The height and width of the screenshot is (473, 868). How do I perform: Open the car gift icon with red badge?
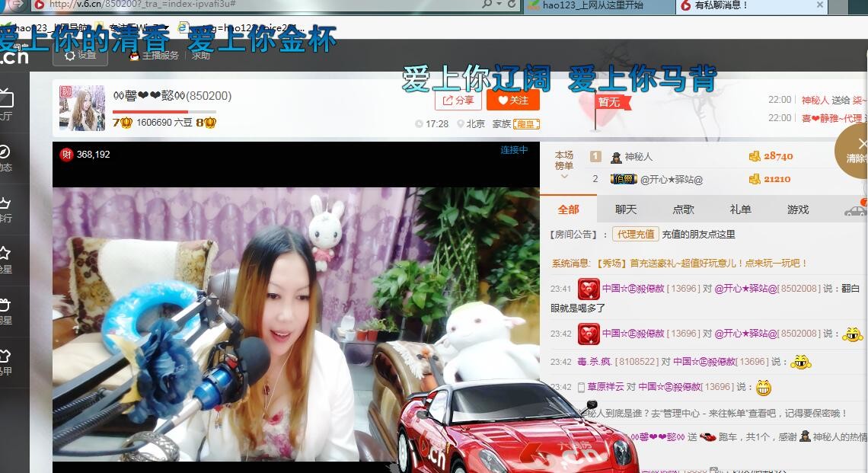[854, 213]
